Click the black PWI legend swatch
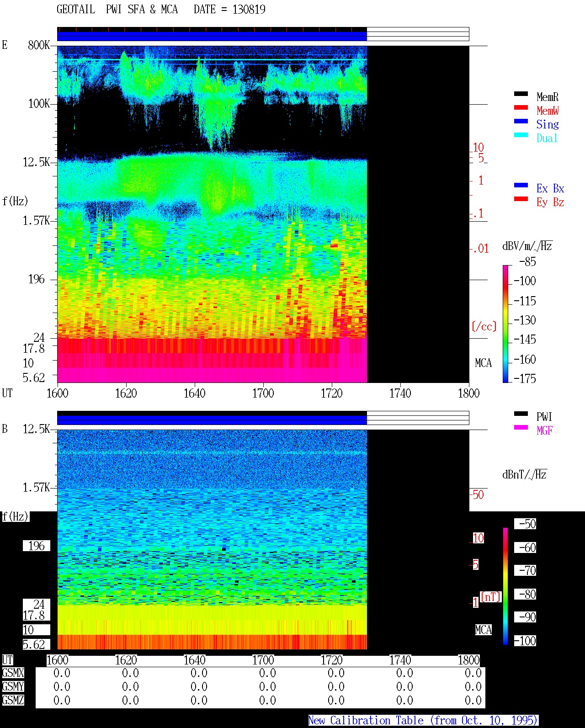Image resolution: width=585 pixels, height=728 pixels. point(521,414)
